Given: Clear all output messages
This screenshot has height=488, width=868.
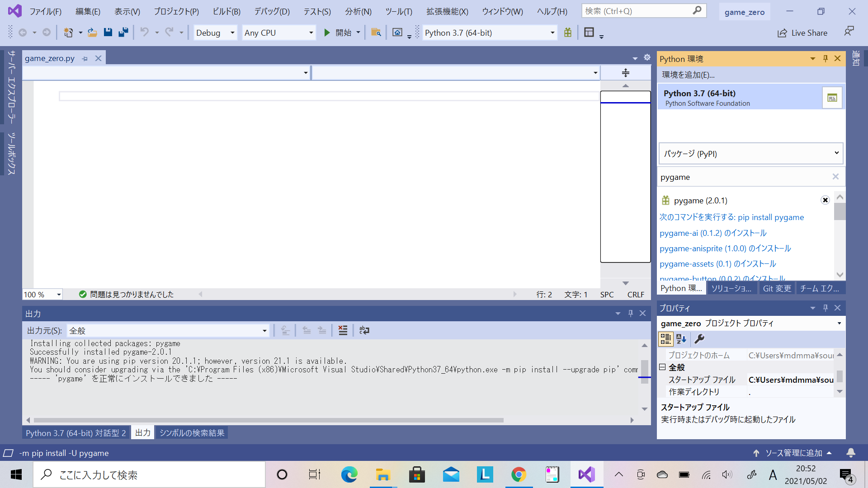Looking at the screenshot, I should tap(343, 330).
